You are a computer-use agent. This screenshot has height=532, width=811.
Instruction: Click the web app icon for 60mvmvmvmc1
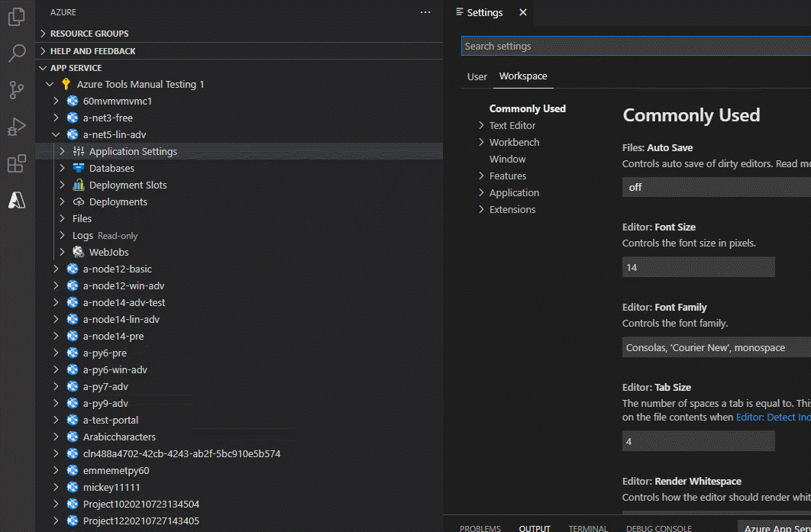[x=73, y=101]
